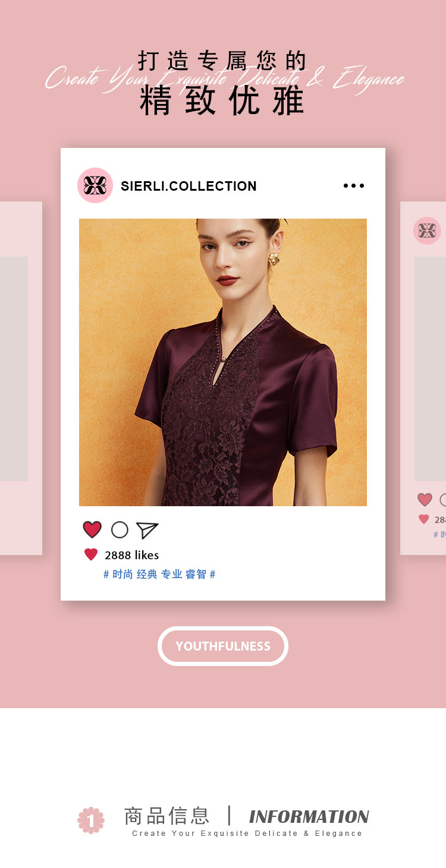Click the 时尚 经典 专业 睿智 hashtag line
This screenshot has width=446, height=868.
coord(159,574)
